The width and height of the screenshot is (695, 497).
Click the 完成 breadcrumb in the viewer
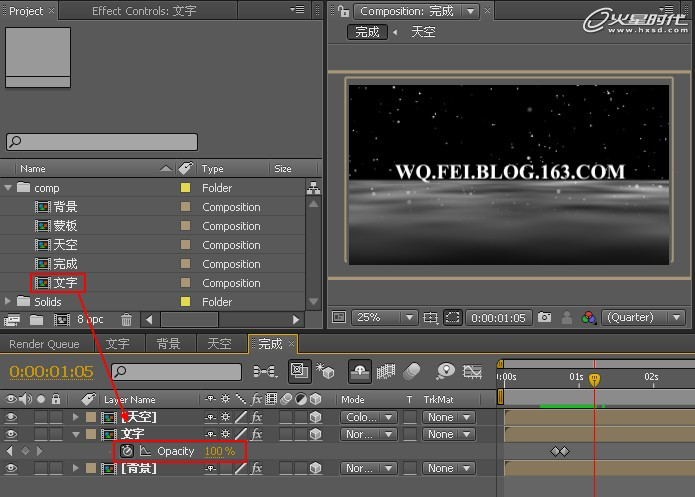point(367,32)
